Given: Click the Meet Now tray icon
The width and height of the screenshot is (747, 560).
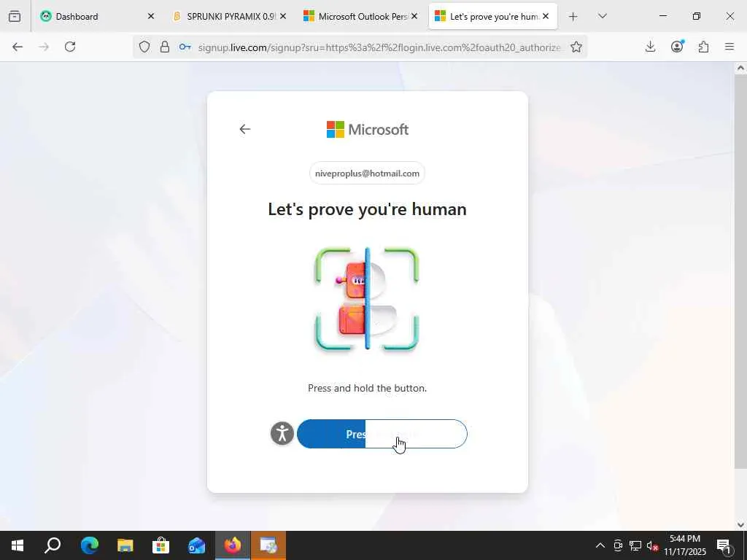Looking at the screenshot, I should [x=618, y=545].
